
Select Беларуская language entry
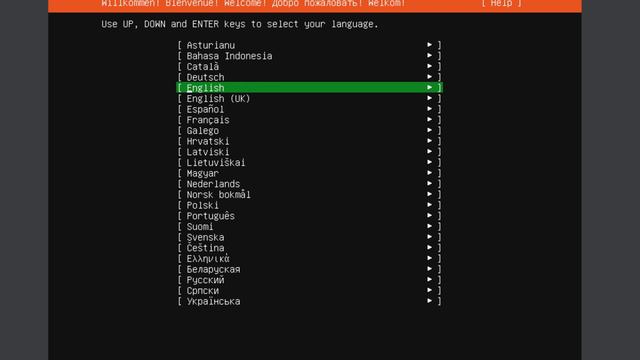[309, 269]
